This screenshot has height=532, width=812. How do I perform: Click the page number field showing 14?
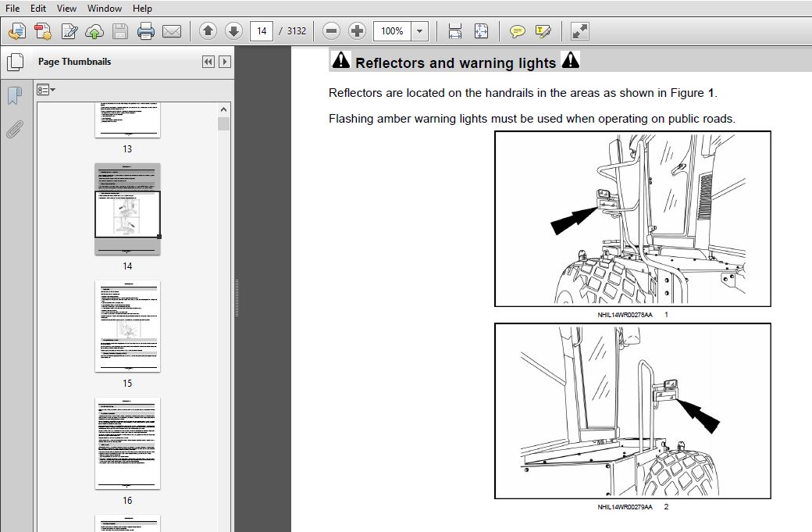262,31
